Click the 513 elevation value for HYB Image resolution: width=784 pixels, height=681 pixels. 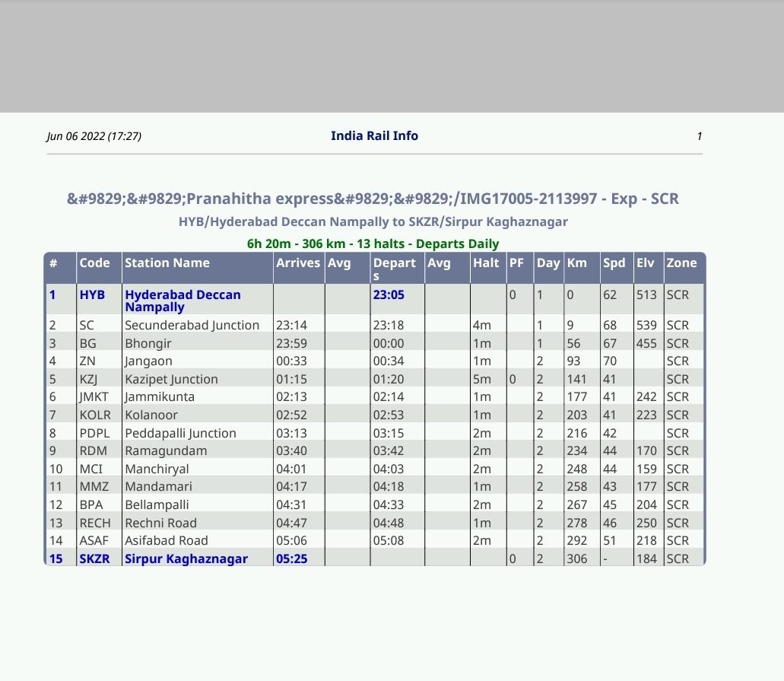point(646,294)
